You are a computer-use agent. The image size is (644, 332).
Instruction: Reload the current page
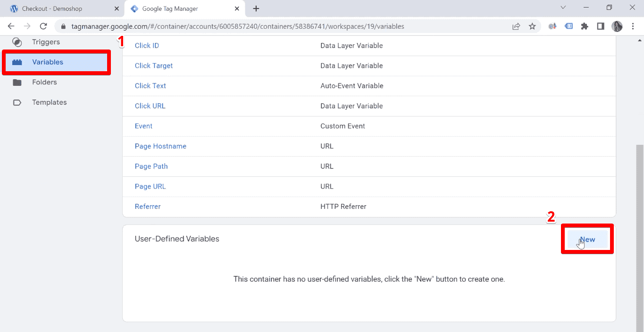coord(43,26)
